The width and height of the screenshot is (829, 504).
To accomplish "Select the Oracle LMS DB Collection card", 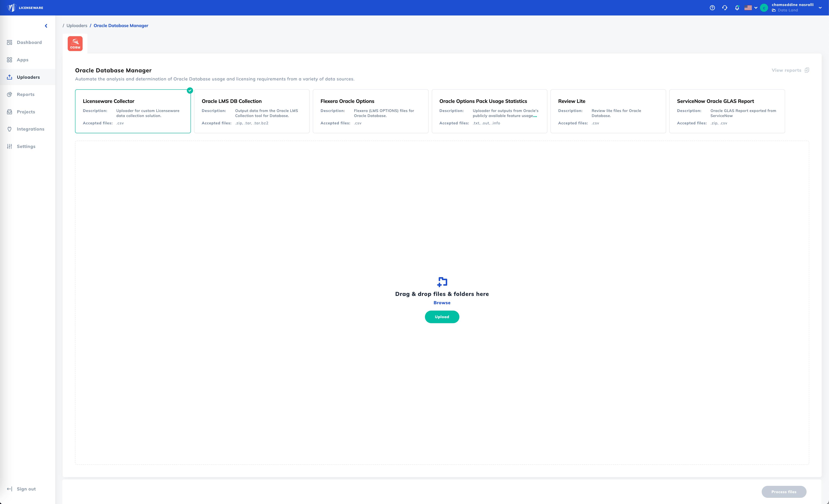I will point(252,111).
